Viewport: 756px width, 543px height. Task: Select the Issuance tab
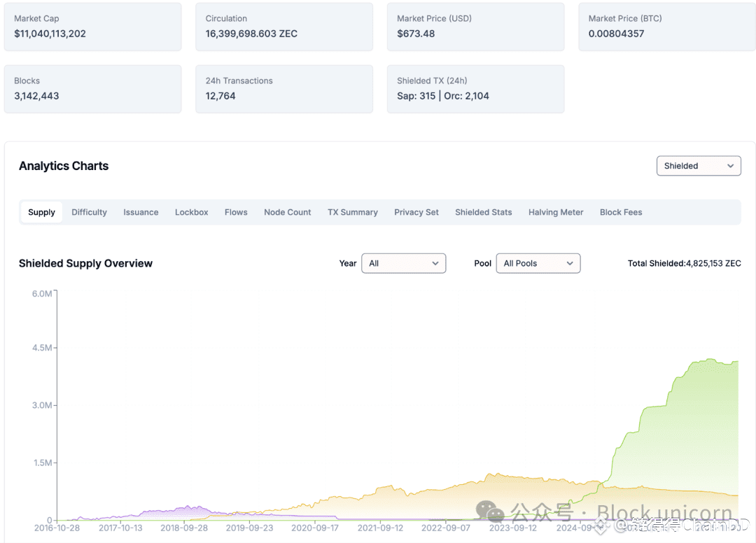[x=141, y=212]
